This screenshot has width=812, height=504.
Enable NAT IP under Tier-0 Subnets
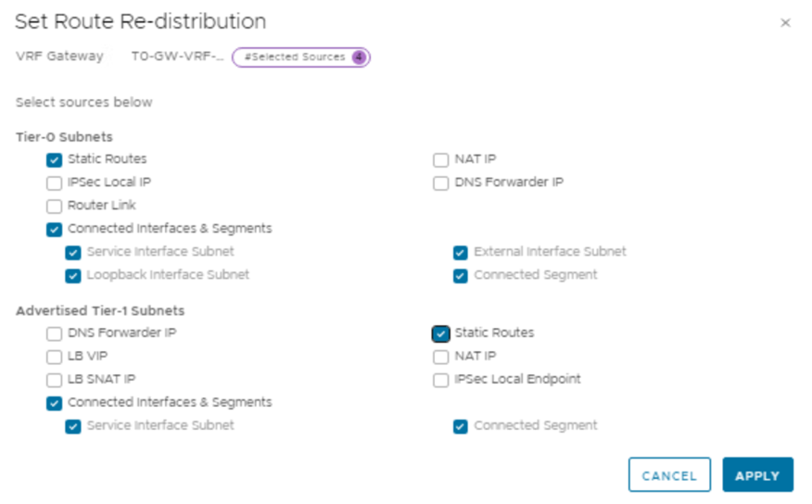[x=441, y=159]
